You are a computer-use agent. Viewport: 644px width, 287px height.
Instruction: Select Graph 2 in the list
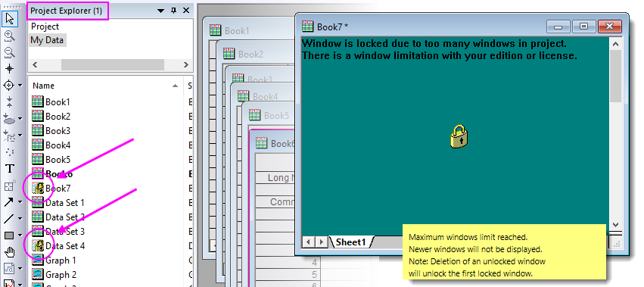pyautogui.click(x=61, y=275)
